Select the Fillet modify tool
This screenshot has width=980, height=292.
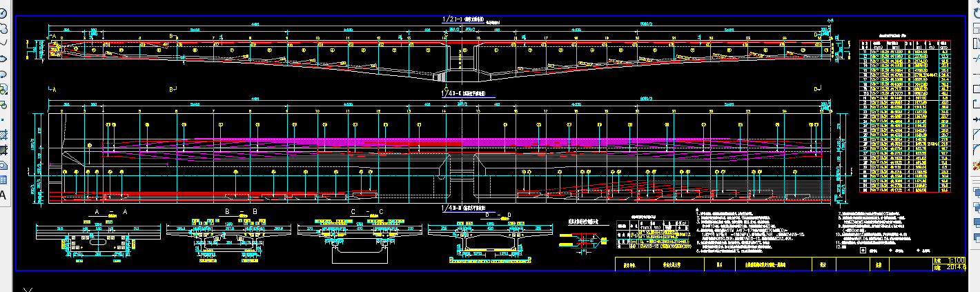pos(975,149)
